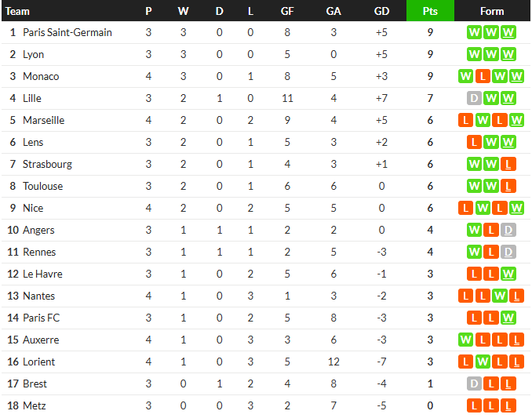
Task: Click Lorient's green W form badge
Action: pyautogui.click(x=483, y=362)
